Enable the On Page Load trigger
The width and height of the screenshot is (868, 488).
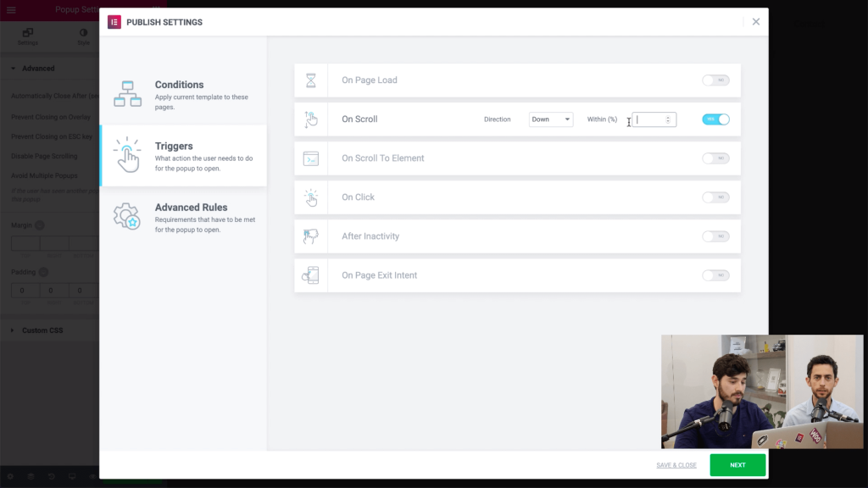(715, 80)
